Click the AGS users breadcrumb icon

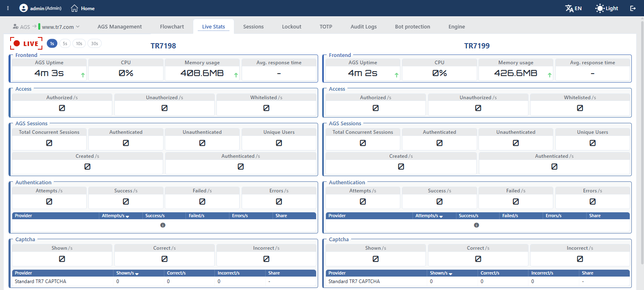(x=15, y=26)
